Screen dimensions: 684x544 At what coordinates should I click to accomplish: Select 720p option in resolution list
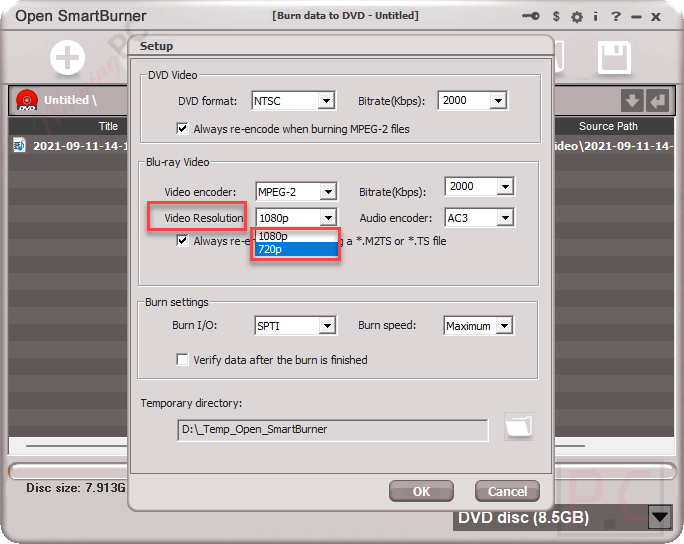click(296, 249)
